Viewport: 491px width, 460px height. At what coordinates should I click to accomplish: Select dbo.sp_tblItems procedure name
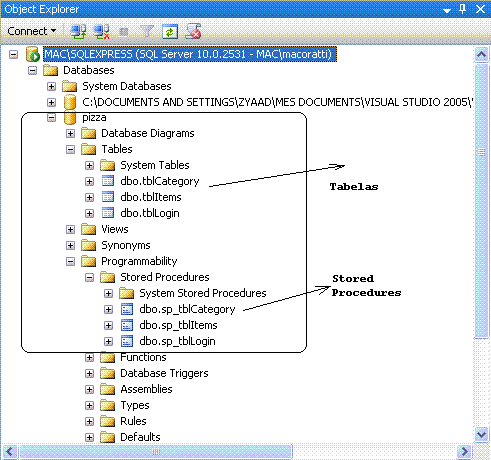click(x=178, y=325)
